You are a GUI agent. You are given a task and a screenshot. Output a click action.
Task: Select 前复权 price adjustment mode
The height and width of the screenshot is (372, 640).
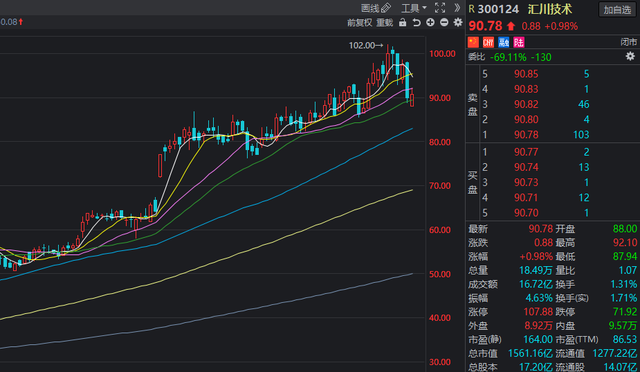(360, 22)
